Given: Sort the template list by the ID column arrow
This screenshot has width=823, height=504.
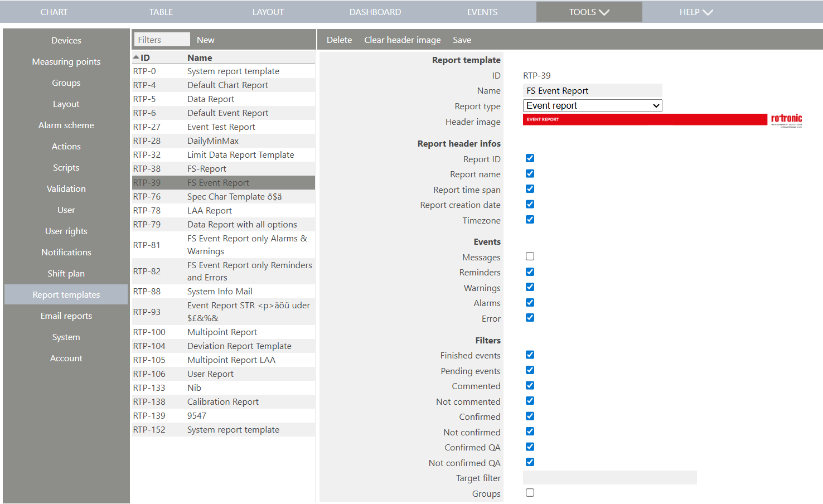Looking at the screenshot, I should tap(135, 56).
